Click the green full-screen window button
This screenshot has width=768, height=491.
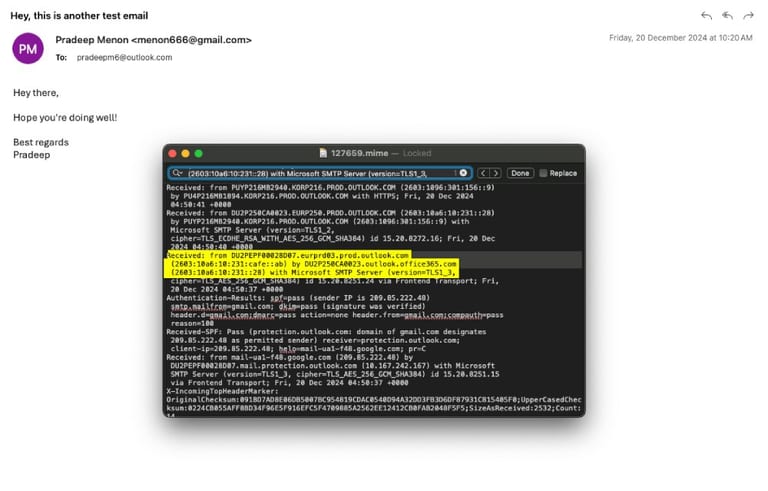point(199,153)
